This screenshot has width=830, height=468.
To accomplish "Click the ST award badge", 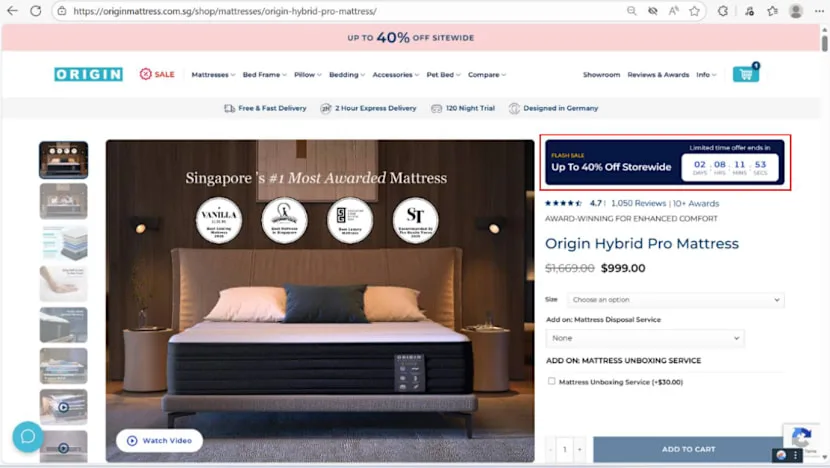I will tap(416, 220).
